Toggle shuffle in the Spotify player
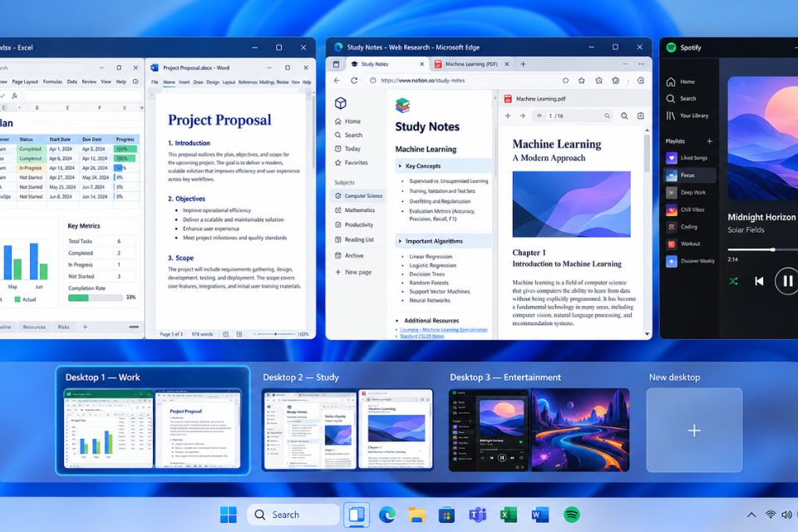798x532 pixels. (733, 281)
